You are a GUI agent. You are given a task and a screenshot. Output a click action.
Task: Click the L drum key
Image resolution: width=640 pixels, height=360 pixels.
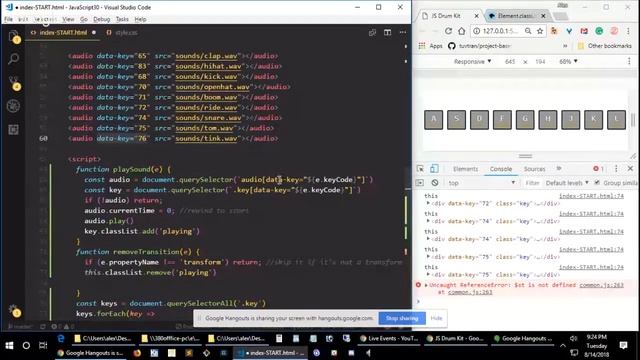(616, 120)
